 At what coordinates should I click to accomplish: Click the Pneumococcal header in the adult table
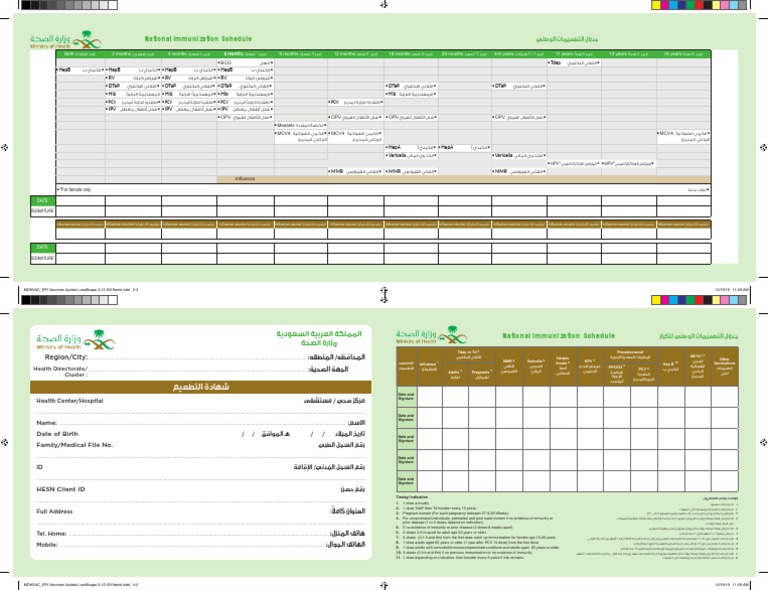[630, 354]
